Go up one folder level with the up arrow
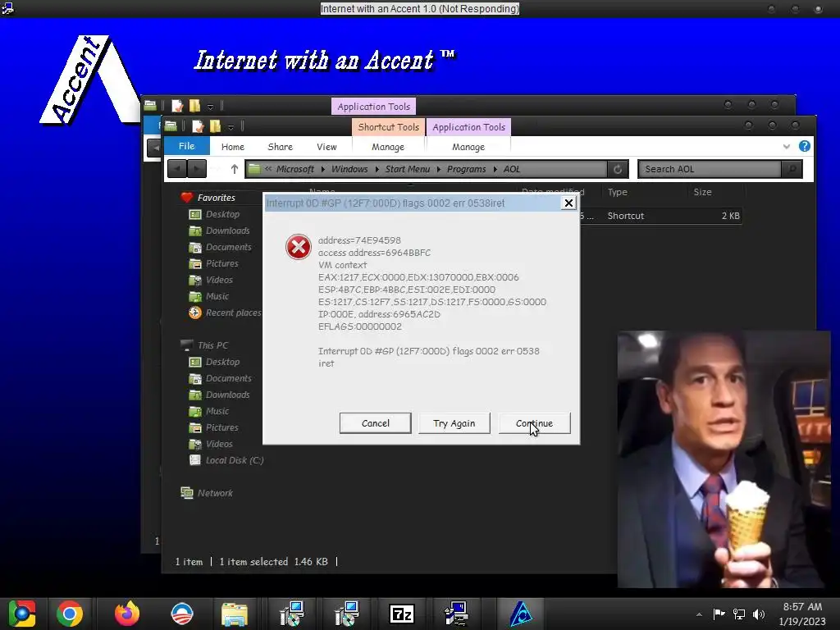Viewport: 840px width, 630px height. [x=234, y=169]
